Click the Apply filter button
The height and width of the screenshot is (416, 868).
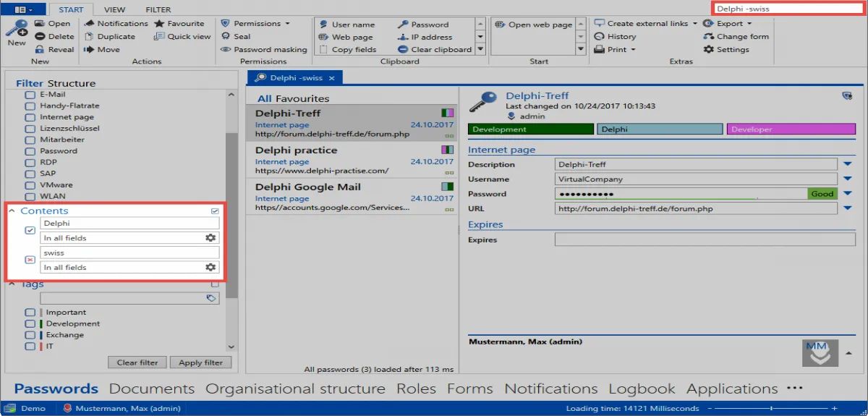200,362
